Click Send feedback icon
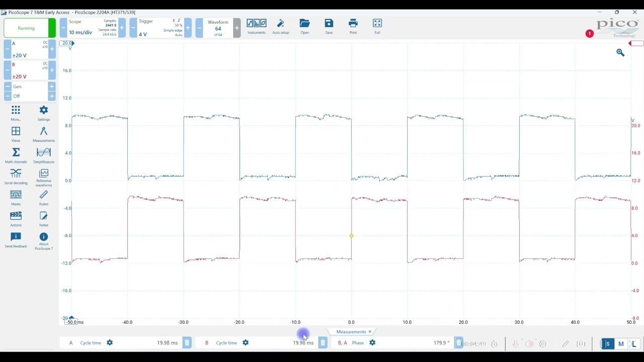 [16, 236]
